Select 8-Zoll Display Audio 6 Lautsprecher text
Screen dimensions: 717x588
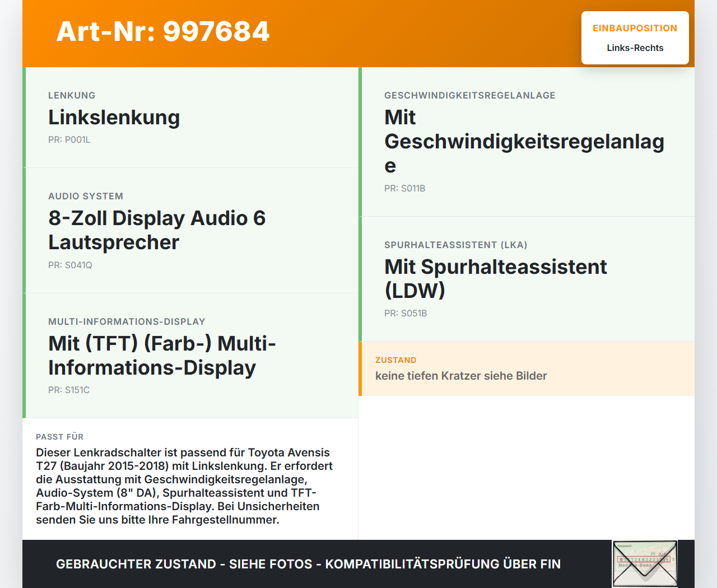pos(157,230)
